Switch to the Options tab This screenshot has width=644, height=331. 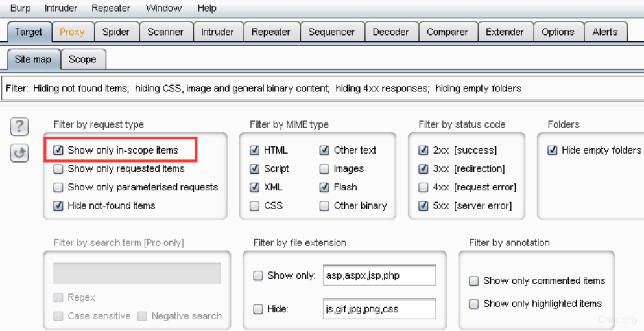coord(558,32)
